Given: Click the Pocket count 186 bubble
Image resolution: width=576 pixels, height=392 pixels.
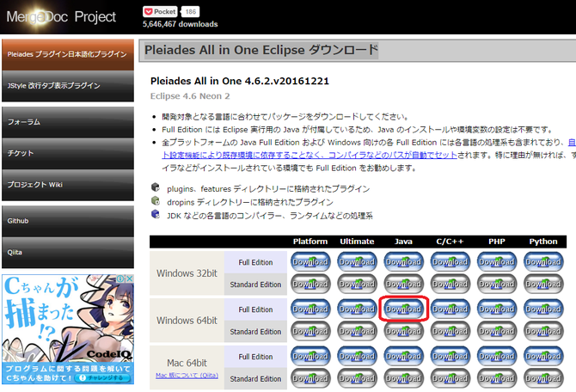Looking at the screenshot, I should tap(190, 12).
